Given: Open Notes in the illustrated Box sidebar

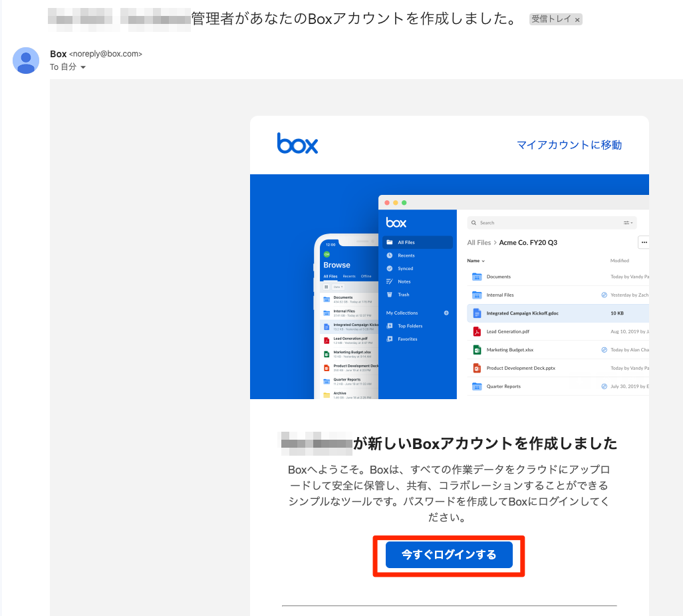Looking at the screenshot, I should [x=404, y=282].
